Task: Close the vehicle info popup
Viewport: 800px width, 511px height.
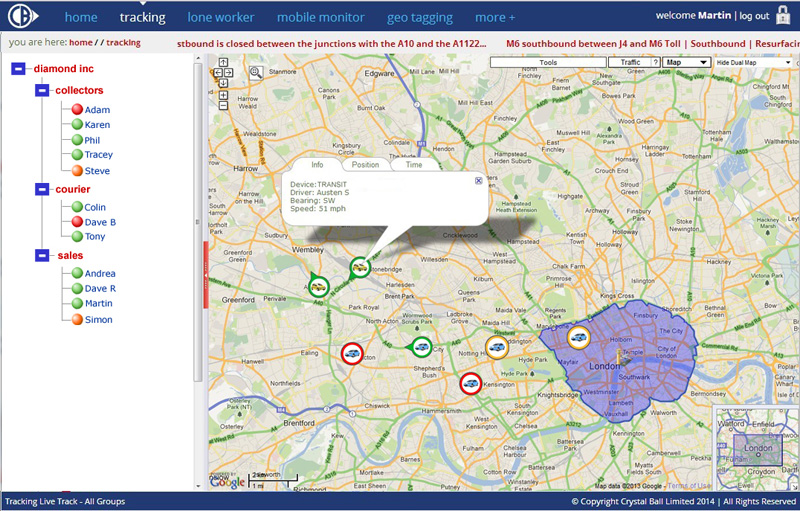Action: click(x=479, y=181)
